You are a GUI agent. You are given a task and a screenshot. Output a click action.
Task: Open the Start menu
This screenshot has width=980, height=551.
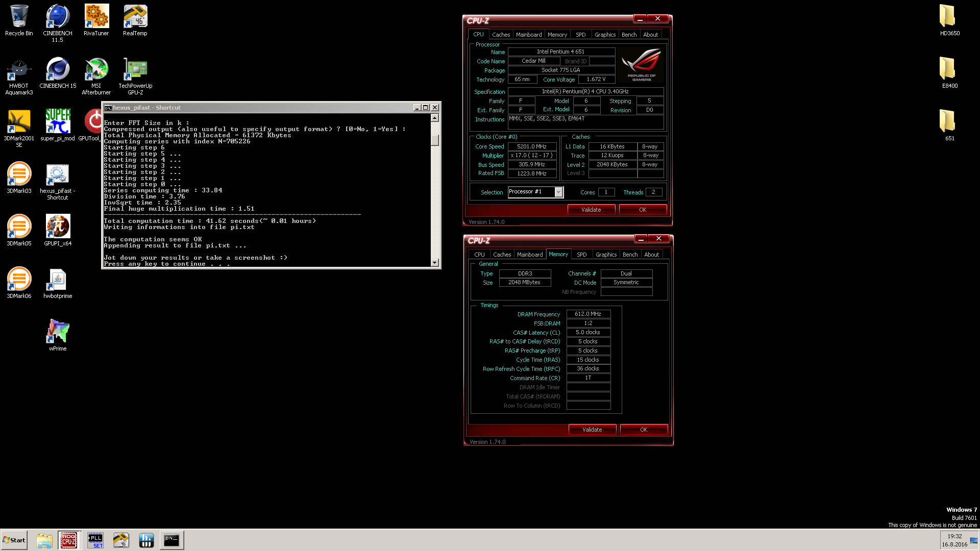coord(14,540)
